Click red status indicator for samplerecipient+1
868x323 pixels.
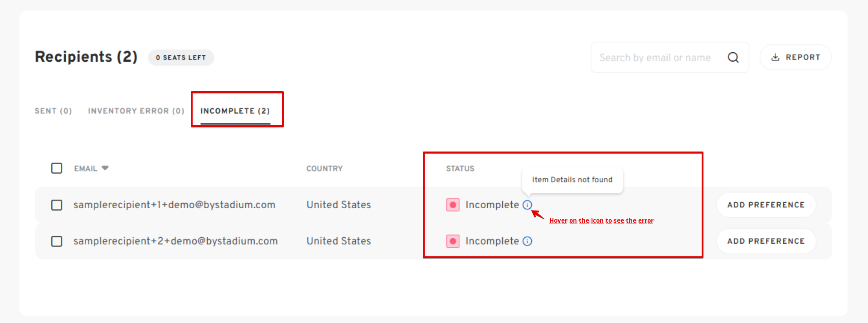coord(453,205)
